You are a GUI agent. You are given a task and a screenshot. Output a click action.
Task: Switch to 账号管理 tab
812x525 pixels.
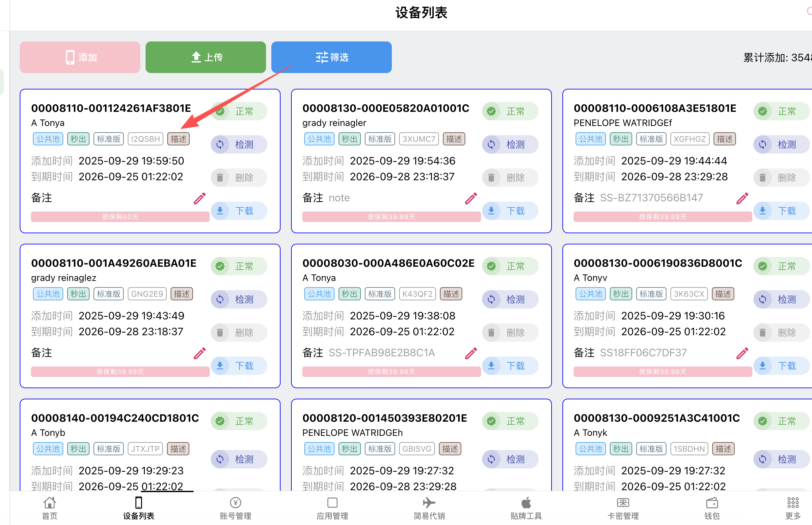coord(235,508)
